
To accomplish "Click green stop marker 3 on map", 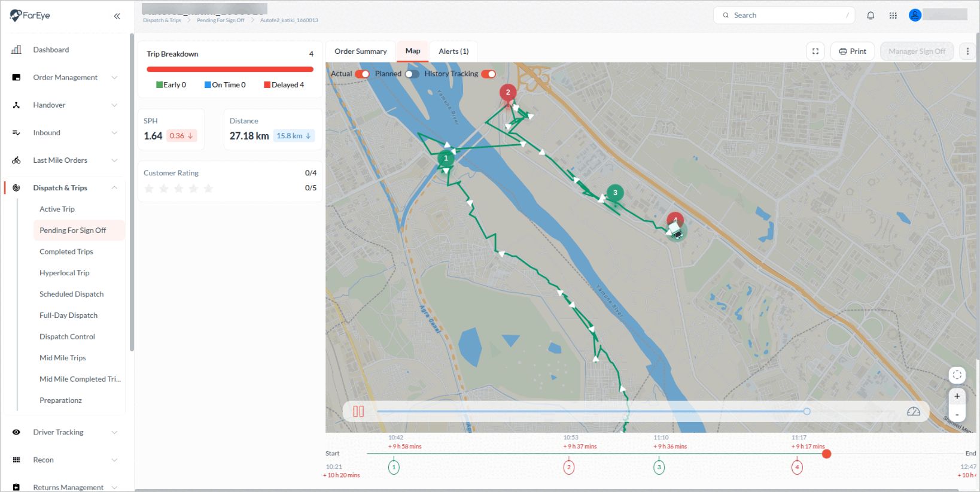I will tap(615, 193).
